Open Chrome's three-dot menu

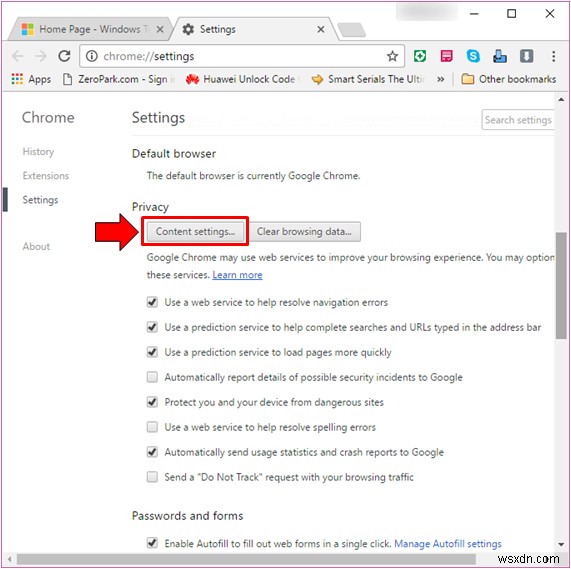coord(553,56)
